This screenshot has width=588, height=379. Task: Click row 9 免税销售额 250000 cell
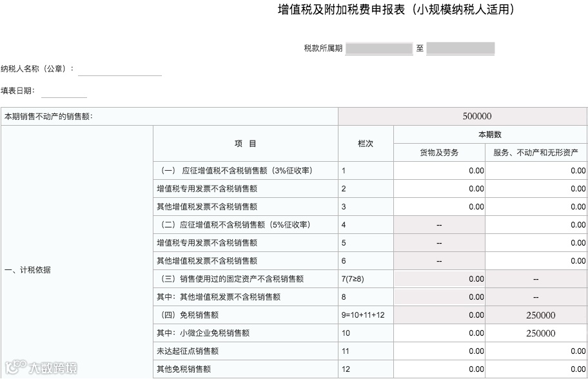coord(536,315)
